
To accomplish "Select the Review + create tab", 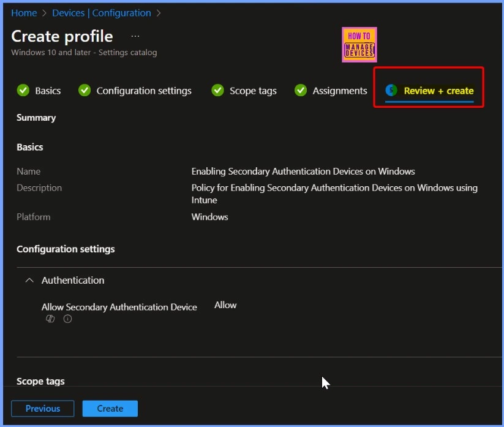I will 438,91.
